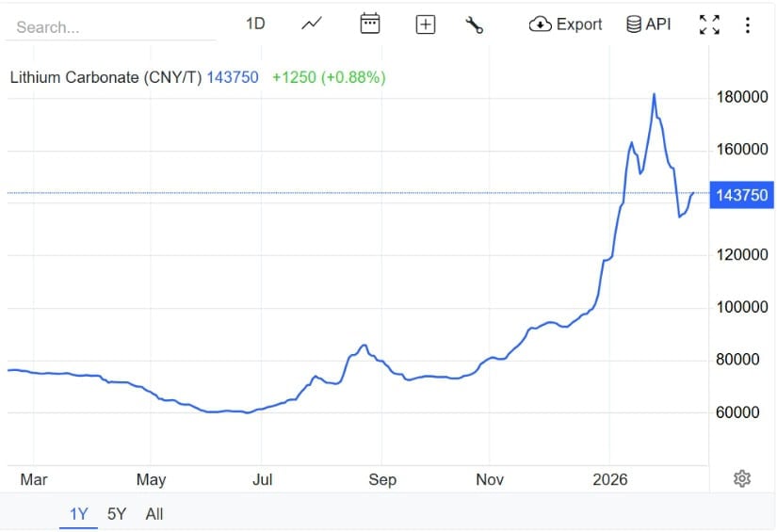Click the API link text
777x532 pixels.
click(x=658, y=24)
